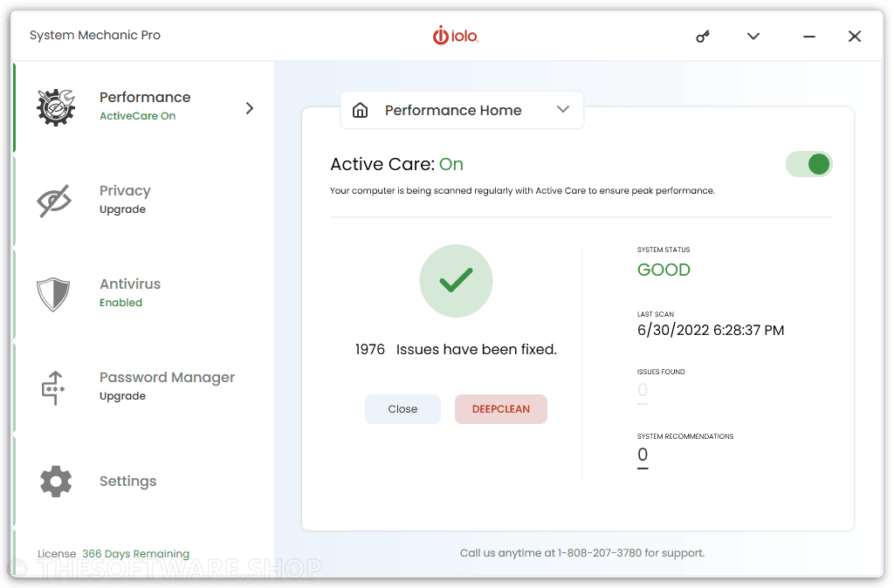Click the Privacy crossed-eye icon
This screenshot has height=588, width=894.
click(54, 201)
